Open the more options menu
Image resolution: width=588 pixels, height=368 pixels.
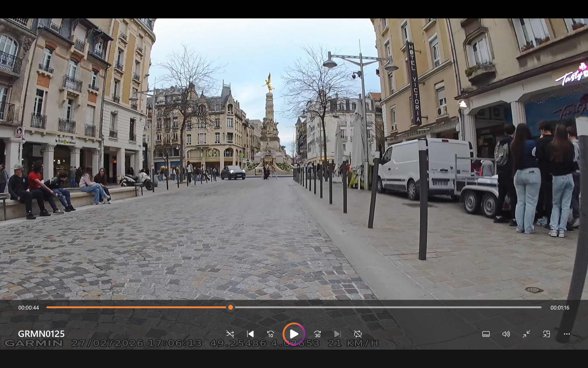tap(566, 334)
